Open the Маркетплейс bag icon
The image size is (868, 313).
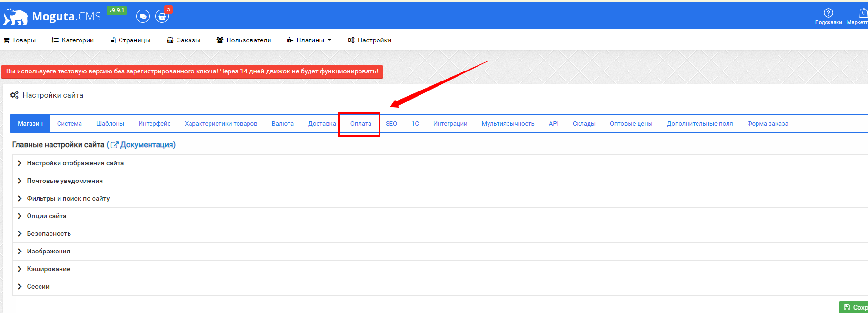(x=862, y=13)
